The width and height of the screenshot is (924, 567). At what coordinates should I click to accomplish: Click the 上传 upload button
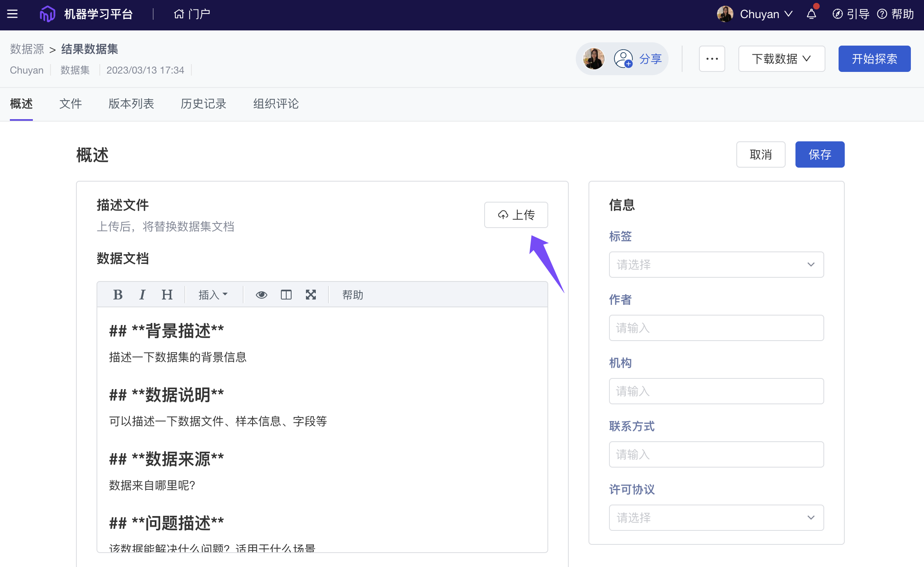pyautogui.click(x=516, y=215)
